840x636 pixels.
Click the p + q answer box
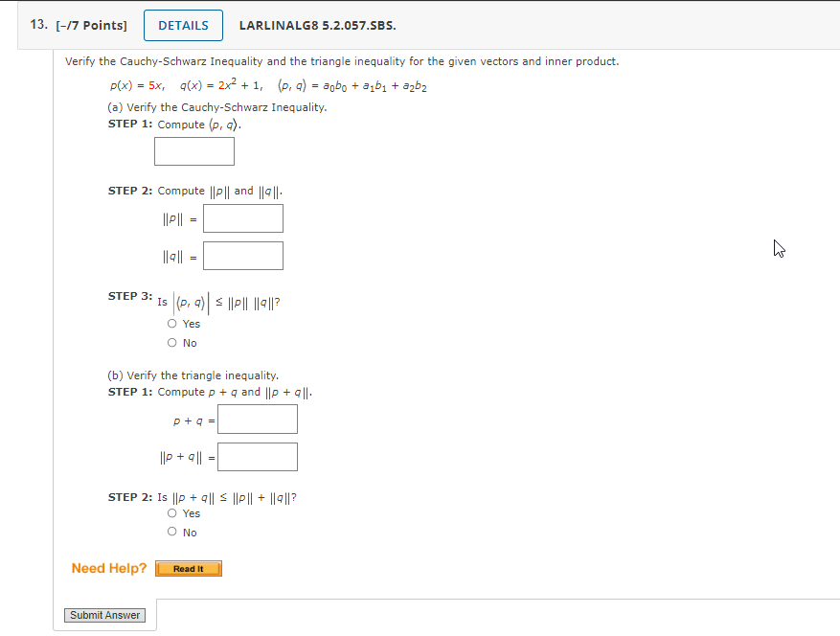pos(257,419)
